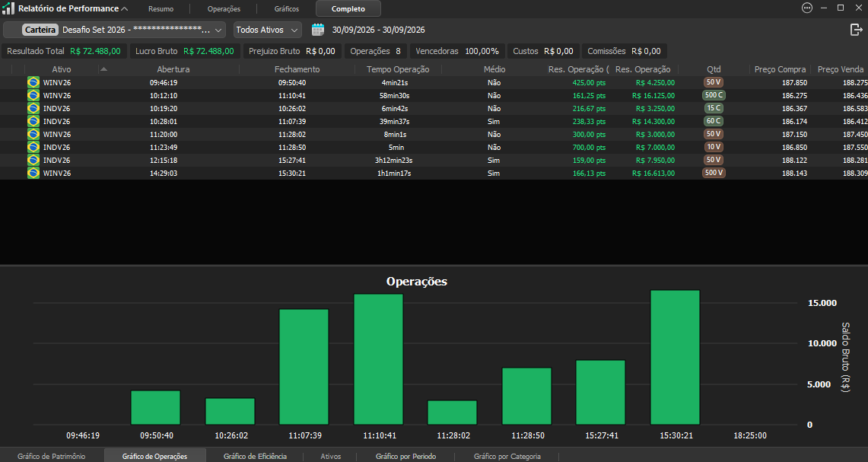
Task: Click the Brazil flag in the 11:23:49 row
Action: click(x=33, y=148)
